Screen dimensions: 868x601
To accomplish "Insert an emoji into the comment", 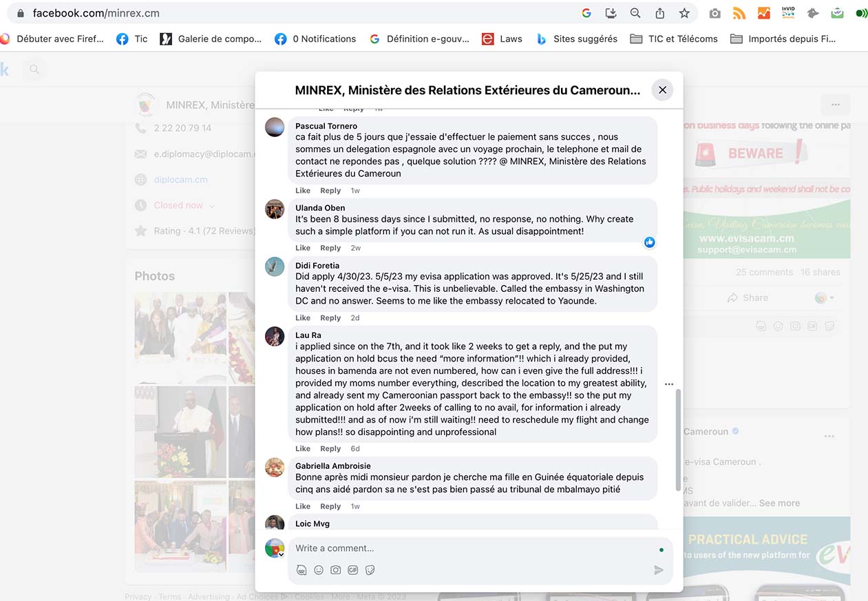I will point(319,570).
